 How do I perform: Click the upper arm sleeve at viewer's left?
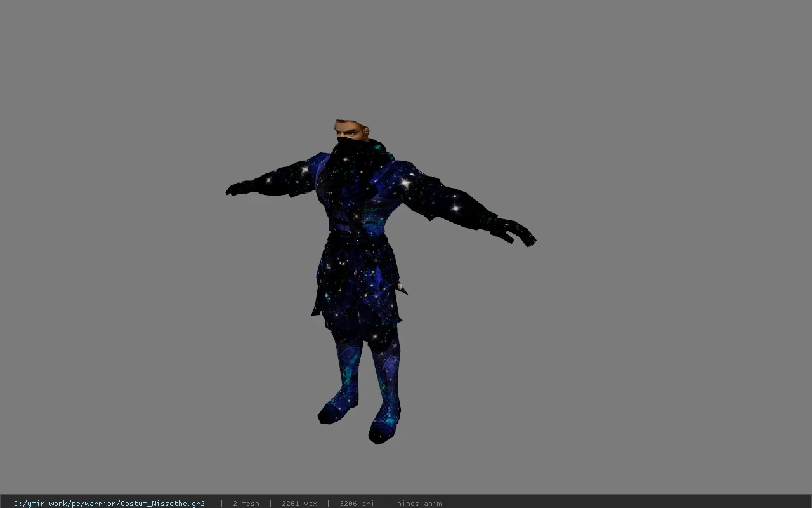tap(287, 178)
